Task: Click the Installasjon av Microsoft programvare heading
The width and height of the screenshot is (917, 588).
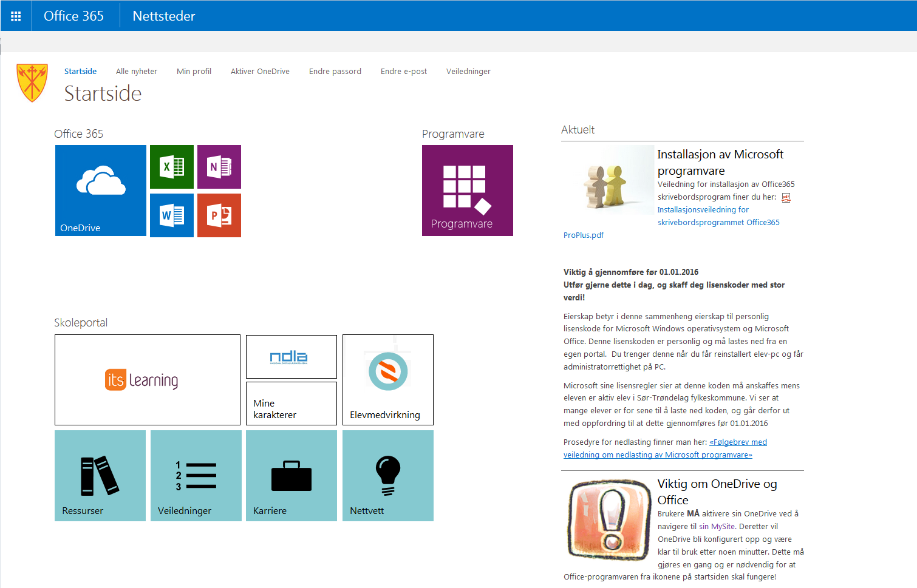Action: click(720, 162)
